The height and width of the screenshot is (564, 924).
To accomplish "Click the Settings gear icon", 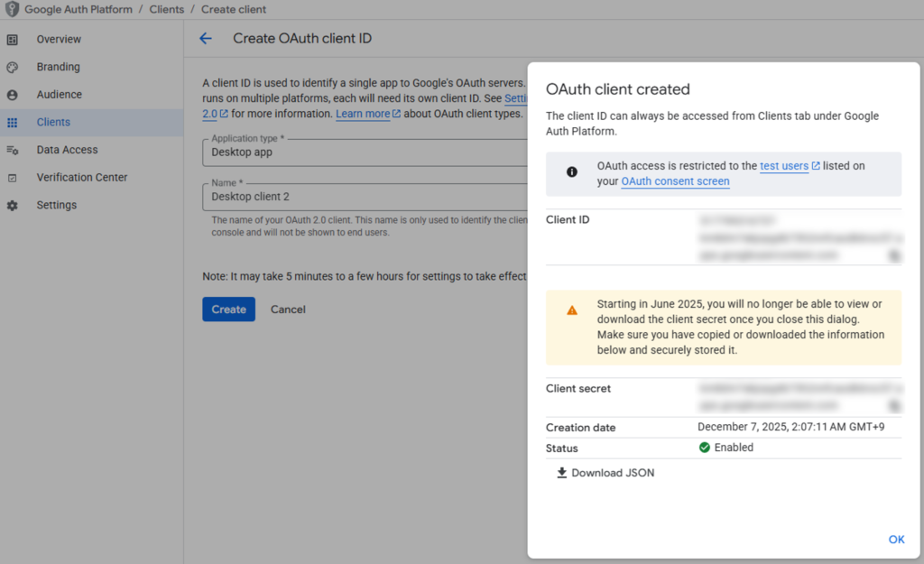I will tap(13, 206).
